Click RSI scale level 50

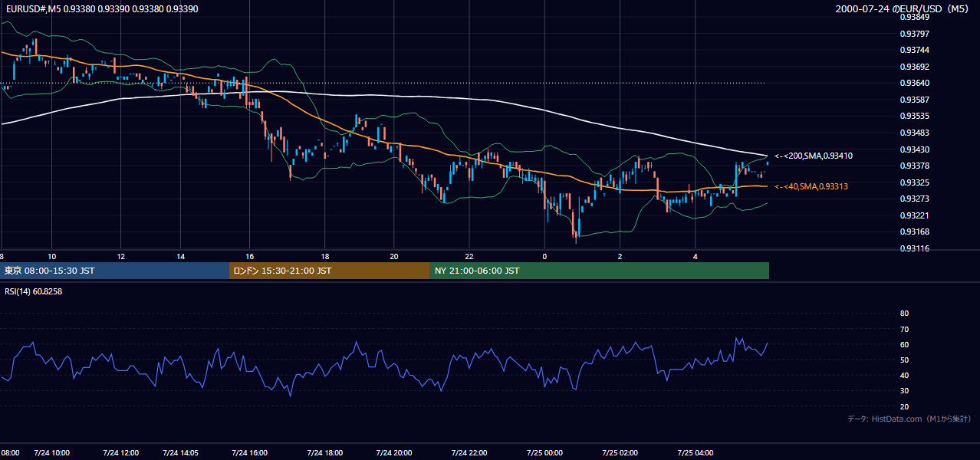click(x=904, y=360)
